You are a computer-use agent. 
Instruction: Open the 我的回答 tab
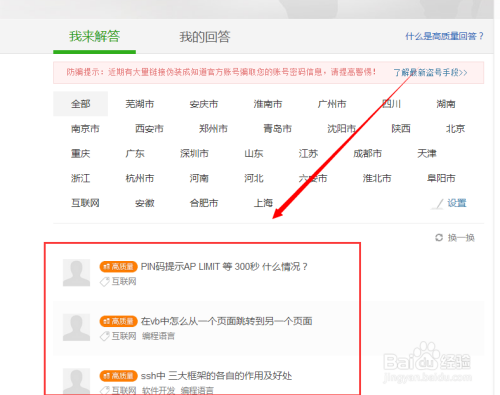click(205, 37)
